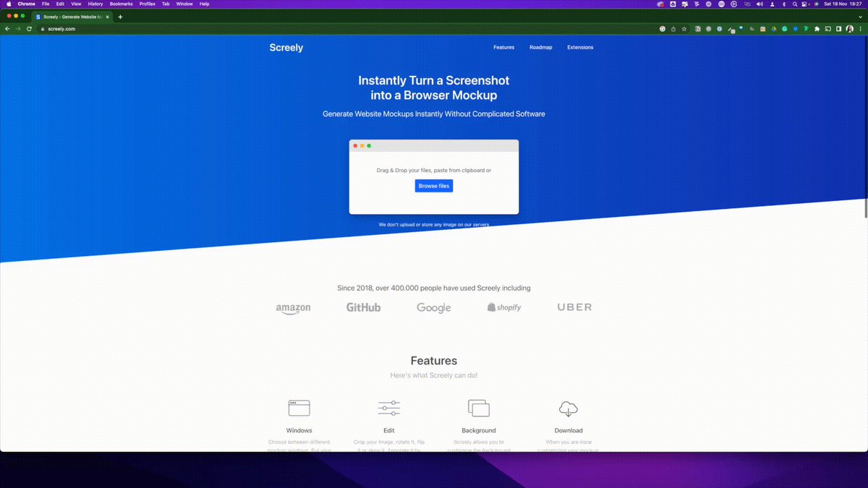This screenshot has height=488, width=868.
Task: Open macOS Spotlight search icon
Action: (795, 4)
